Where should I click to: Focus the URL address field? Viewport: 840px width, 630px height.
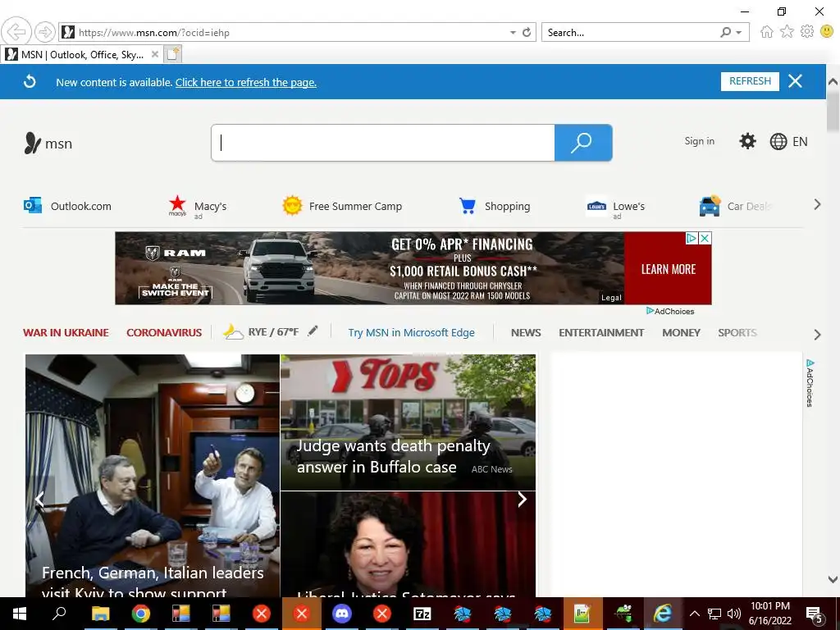point(290,33)
